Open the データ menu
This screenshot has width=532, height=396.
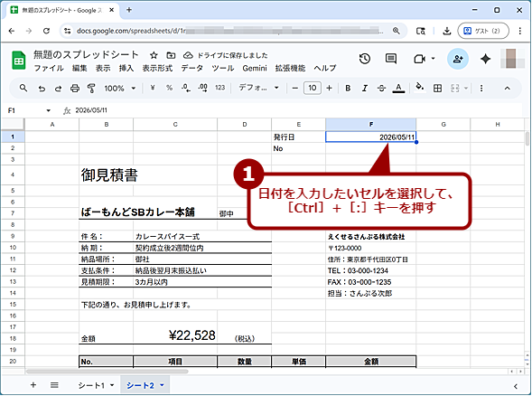point(191,68)
